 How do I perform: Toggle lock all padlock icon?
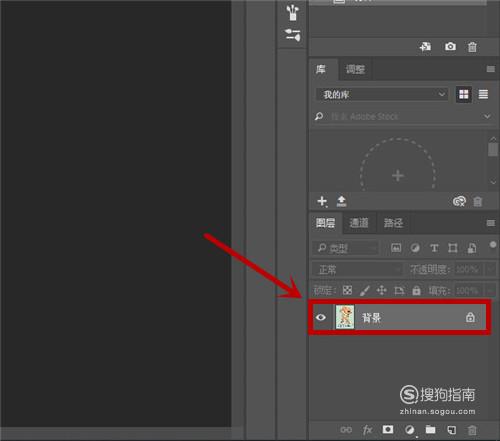(416, 290)
